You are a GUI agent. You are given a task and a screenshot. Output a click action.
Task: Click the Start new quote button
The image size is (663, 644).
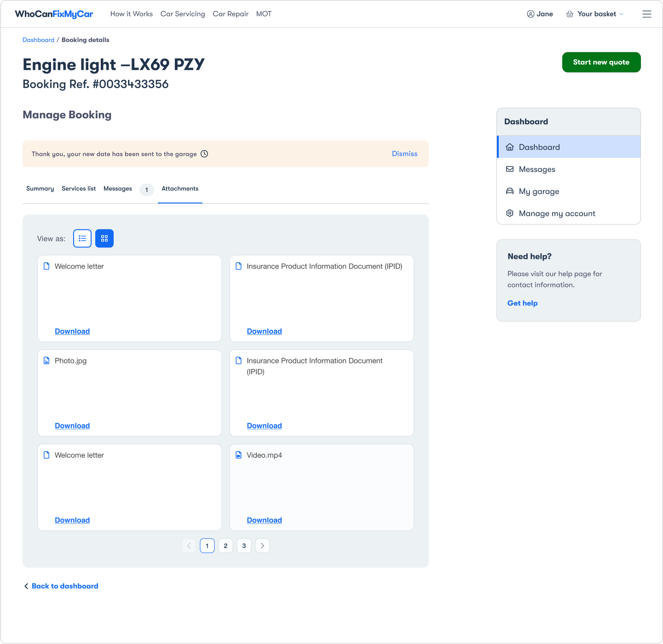pos(601,62)
